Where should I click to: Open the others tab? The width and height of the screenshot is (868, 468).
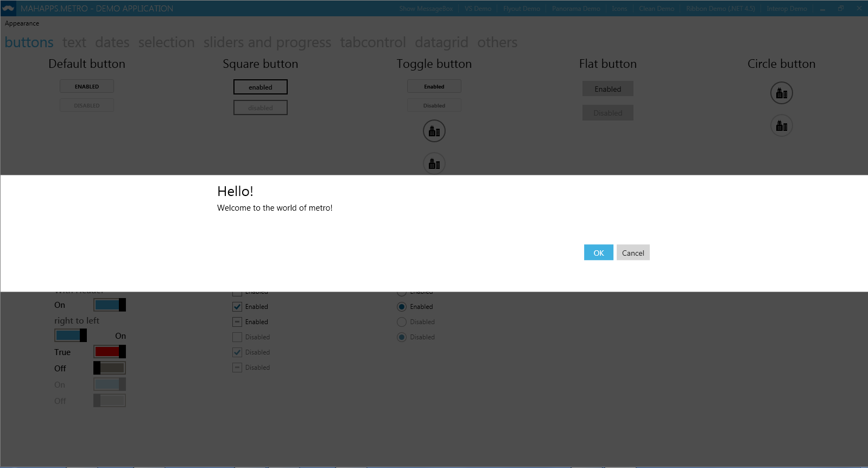coord(497,42)
